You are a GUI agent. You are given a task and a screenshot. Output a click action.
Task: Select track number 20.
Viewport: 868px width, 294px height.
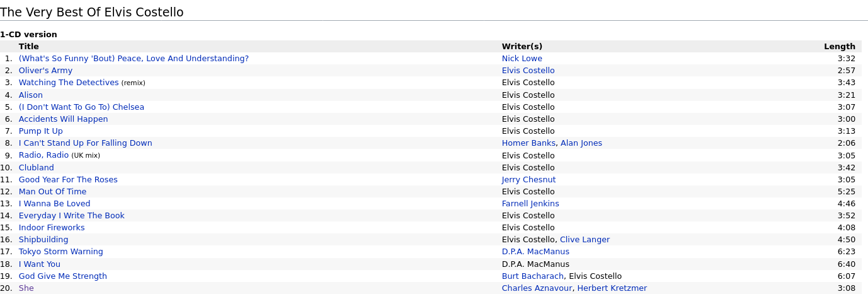(x=6, y=288)
